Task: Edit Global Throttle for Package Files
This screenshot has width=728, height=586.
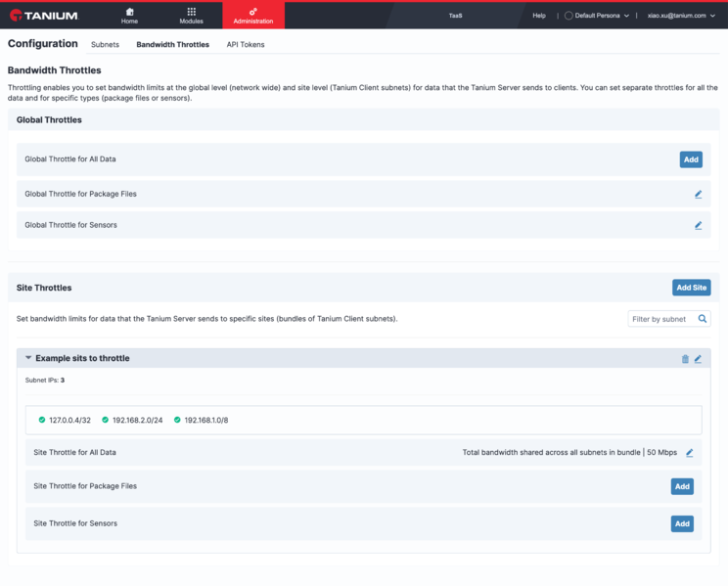Action: coord(698,194)
